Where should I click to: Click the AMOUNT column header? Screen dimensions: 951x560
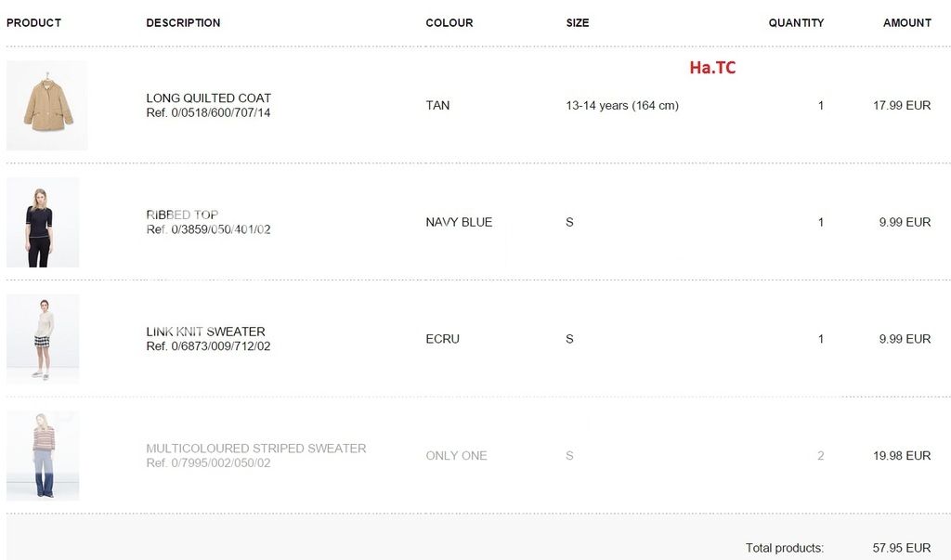click(x=906, y=22)
